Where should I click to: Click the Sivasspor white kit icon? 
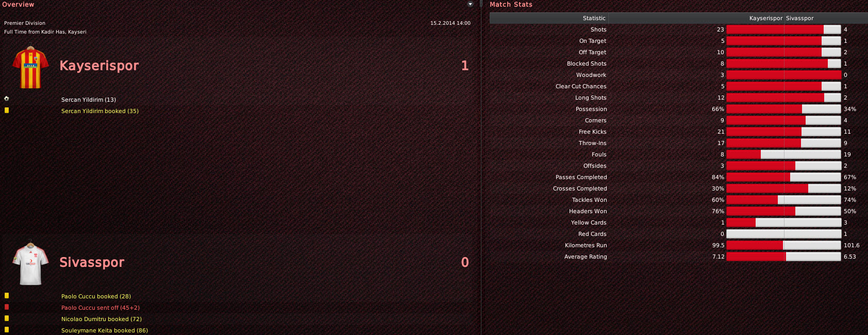[30, 263]
